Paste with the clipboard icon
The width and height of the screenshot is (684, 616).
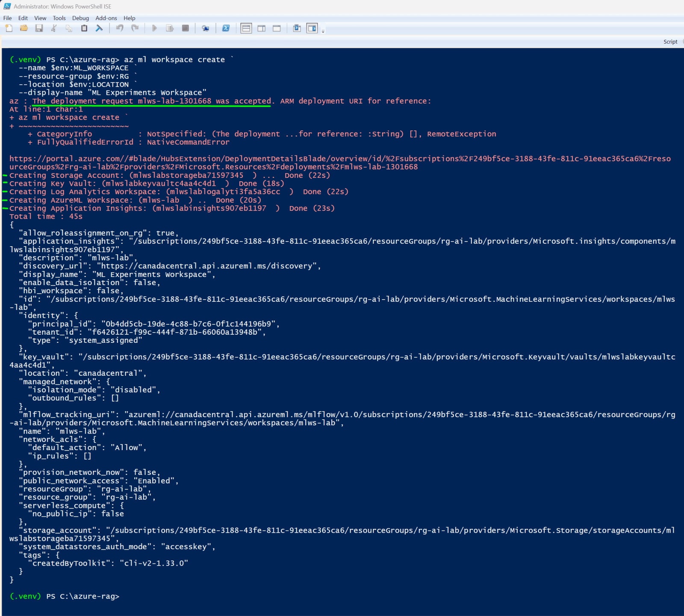click(x=84, y=28)
